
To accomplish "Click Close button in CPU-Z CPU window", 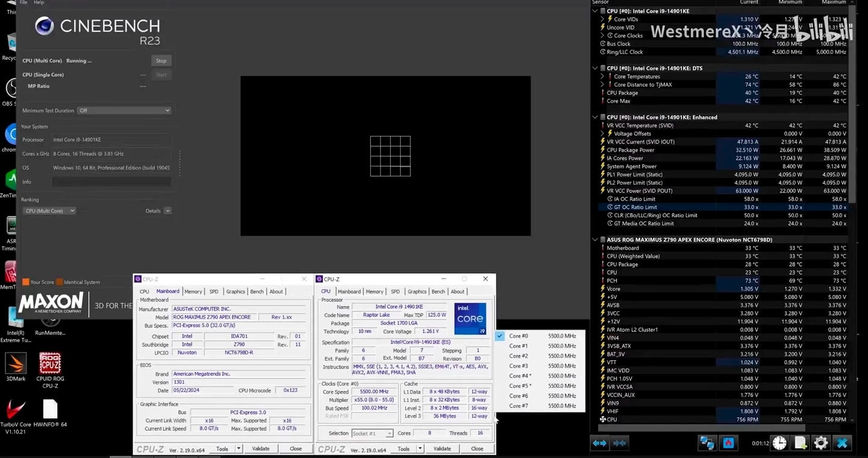I will point(477,448).
